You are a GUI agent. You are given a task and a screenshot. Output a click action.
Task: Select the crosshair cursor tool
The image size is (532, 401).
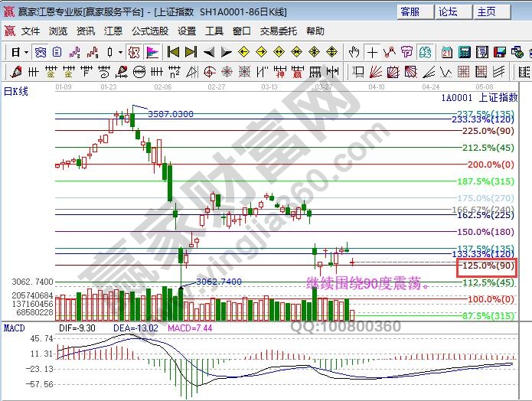tap(372, 52)
